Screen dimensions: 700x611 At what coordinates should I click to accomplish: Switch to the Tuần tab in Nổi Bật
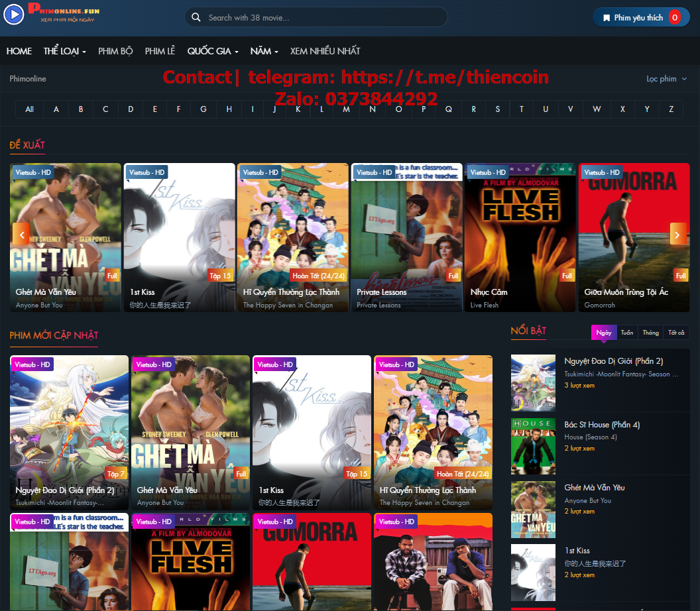click(x=627, y=332)
